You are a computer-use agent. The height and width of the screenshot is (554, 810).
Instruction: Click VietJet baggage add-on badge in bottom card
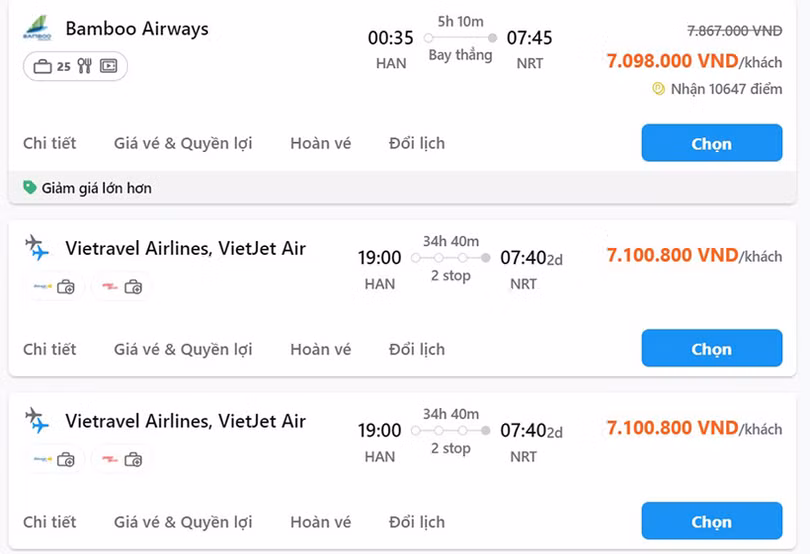tap(122, 460)
